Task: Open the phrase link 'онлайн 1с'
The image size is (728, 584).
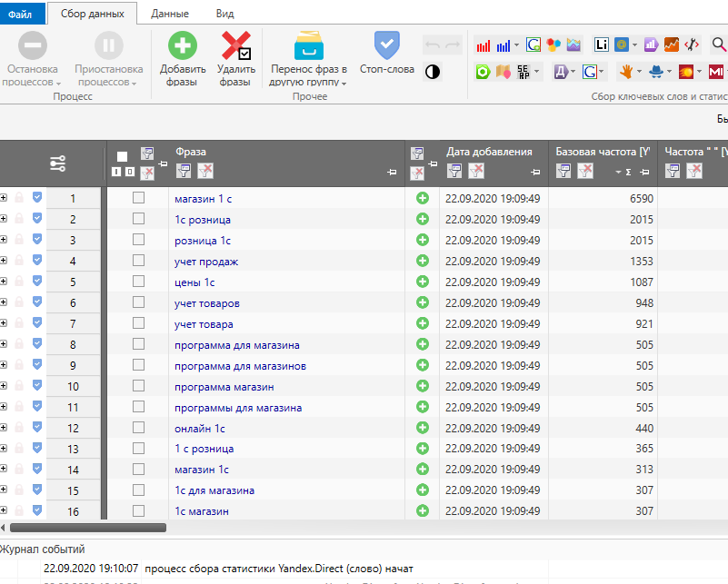Action: [200, 428]
